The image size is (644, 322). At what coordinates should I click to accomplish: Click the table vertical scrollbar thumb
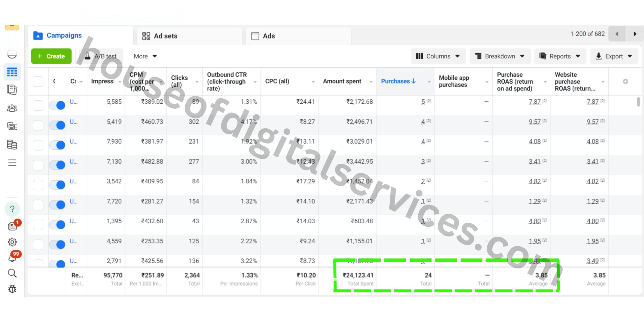[638, 102]
